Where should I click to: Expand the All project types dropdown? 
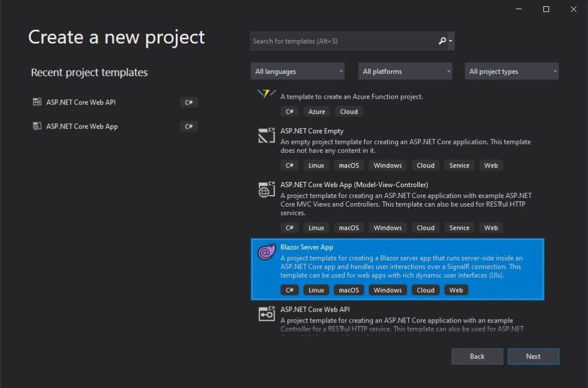pos(512,72)
